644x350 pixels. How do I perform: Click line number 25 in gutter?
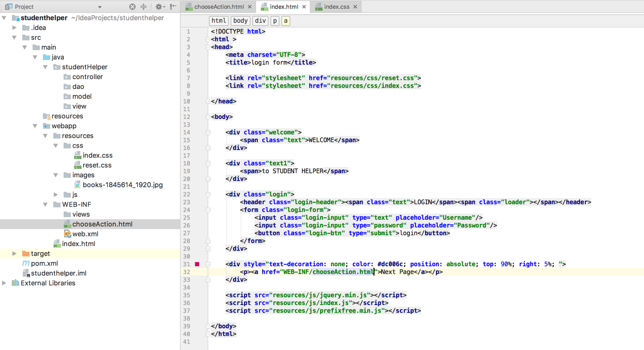point(186,218)
